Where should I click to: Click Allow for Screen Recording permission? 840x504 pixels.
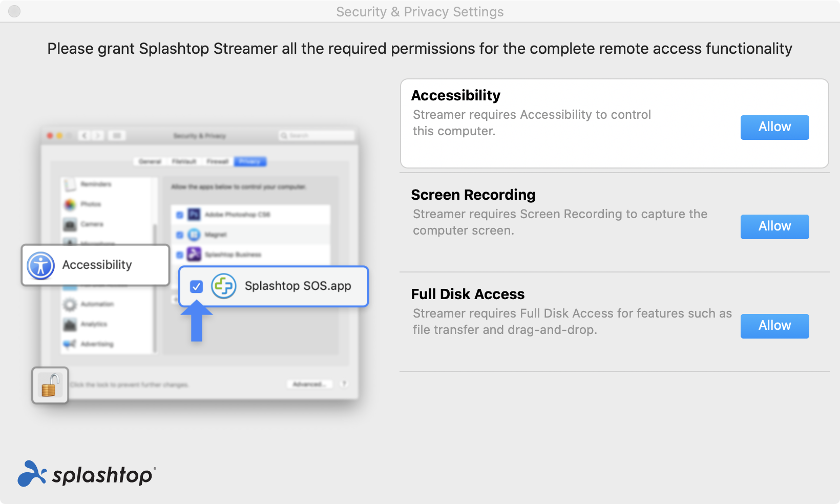774,226
